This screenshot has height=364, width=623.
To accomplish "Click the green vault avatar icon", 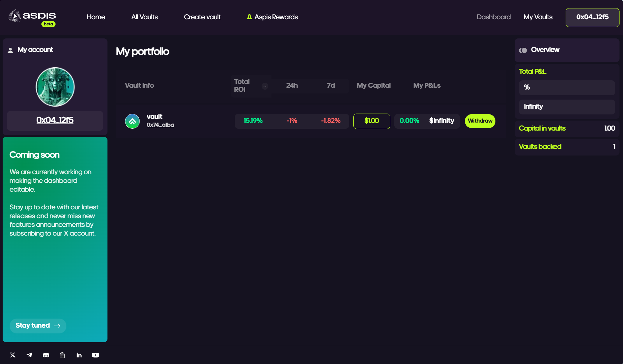I will tap(132, 121).
